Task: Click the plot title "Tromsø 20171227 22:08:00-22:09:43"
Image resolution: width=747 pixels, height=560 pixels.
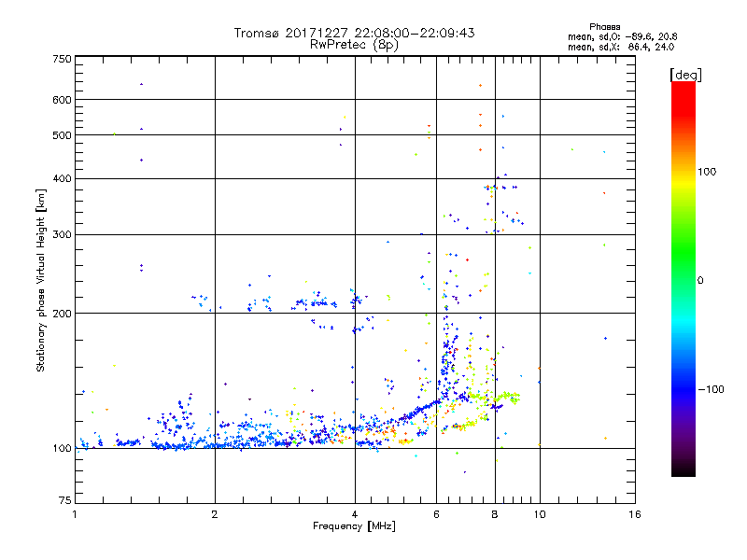Action: click(x=354, y=33)
